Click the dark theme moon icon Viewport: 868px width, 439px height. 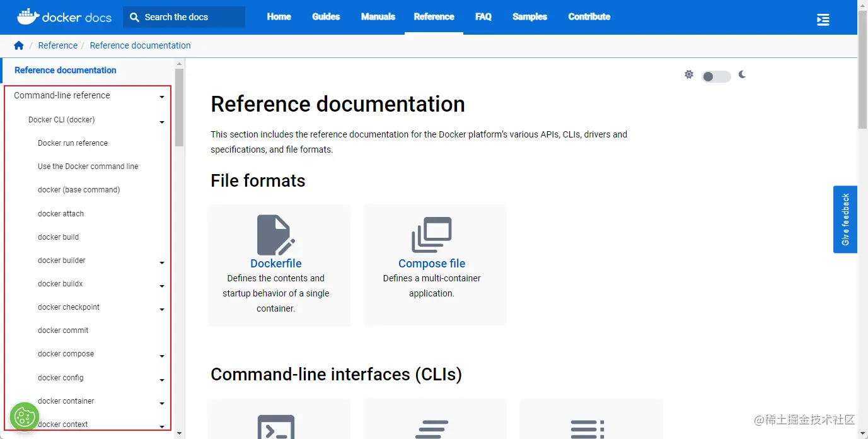click(x=743, y=74)
